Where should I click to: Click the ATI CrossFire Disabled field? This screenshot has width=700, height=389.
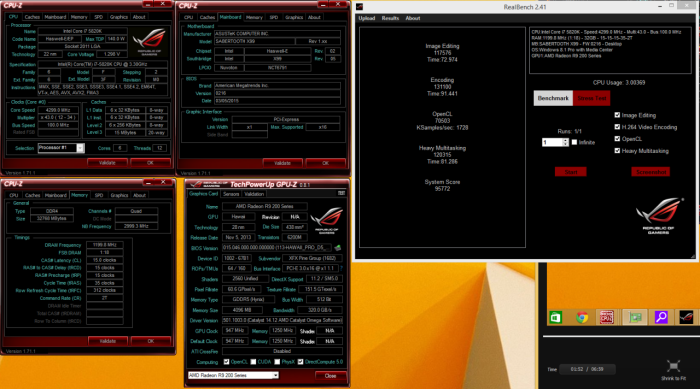(x=282, y=351)
